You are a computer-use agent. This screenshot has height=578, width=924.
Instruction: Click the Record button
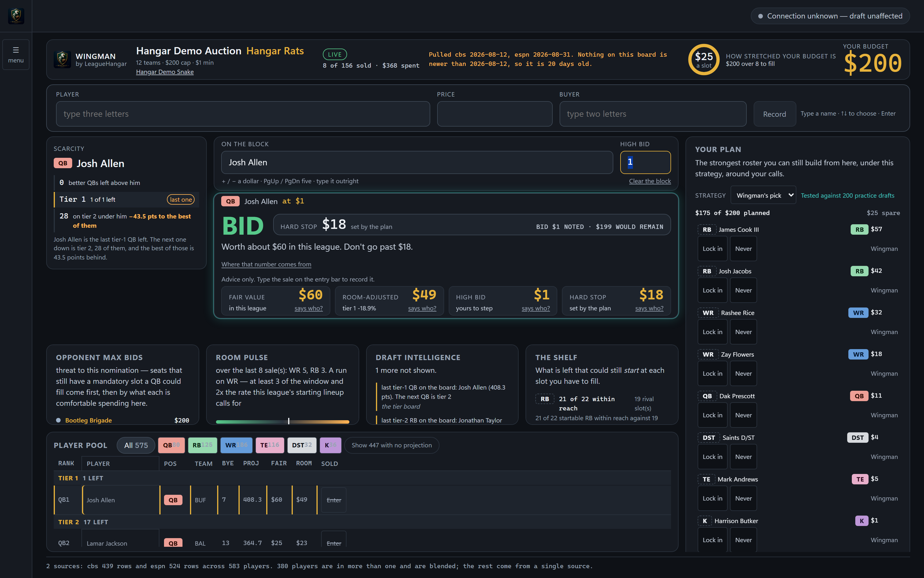point(774,114)
